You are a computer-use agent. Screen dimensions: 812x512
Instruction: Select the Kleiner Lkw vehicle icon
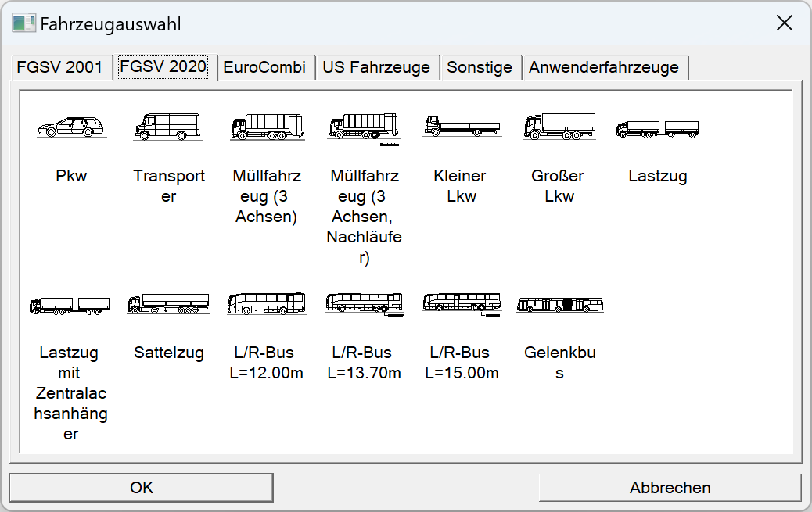(x=460, y=125)
